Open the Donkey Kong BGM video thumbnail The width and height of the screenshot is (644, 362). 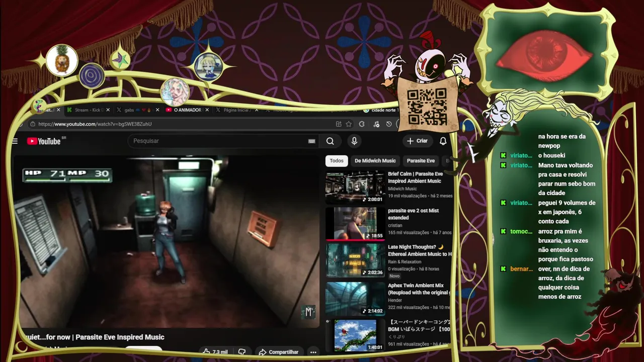tap(355, 335)
